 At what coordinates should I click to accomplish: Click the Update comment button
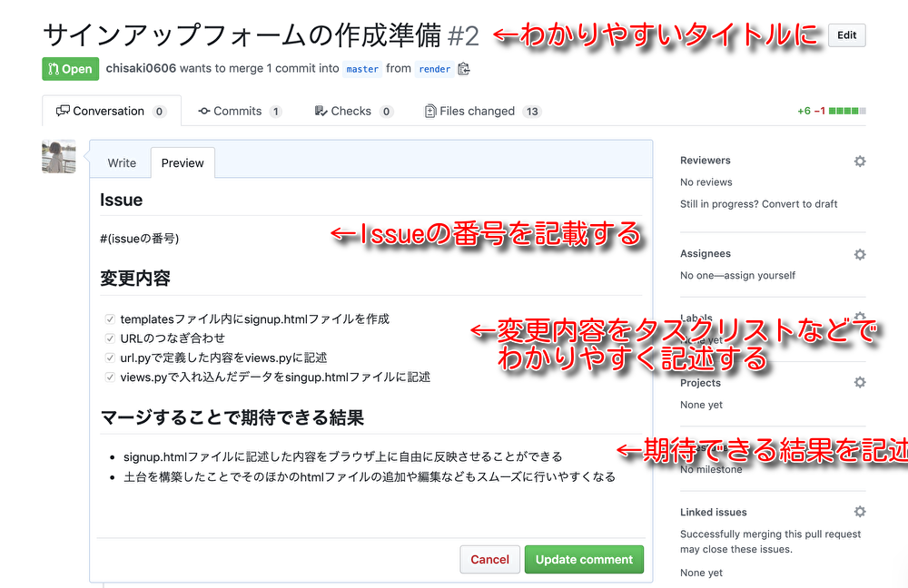click(584, 560)
